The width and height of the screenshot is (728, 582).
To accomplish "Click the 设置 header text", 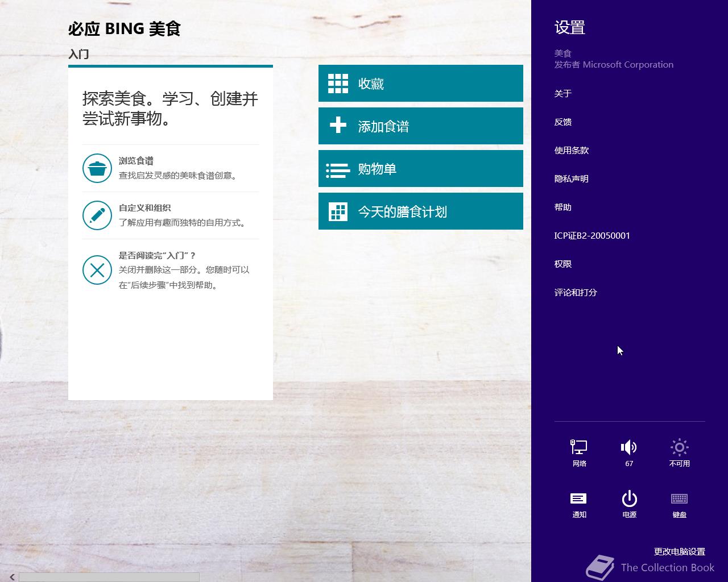I will click(x=570, y=27).
